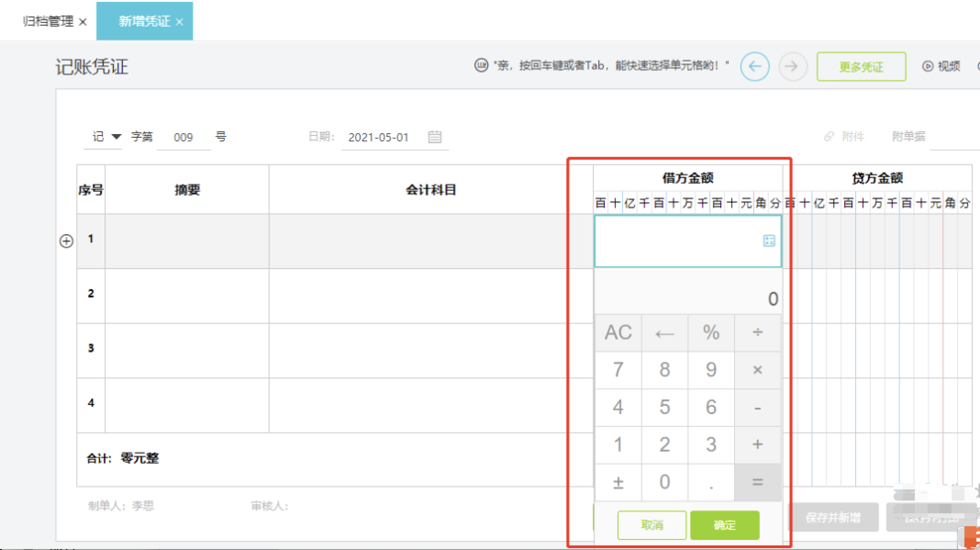Viewport: 980px width, 550px height.
Task: Tap calculator digit 8
Action: pos(664,370)
